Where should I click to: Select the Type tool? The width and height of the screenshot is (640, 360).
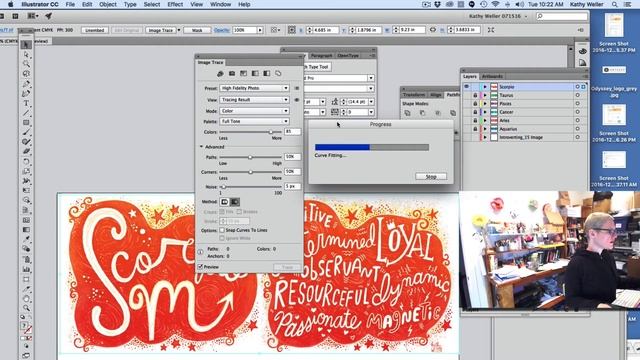click(x=26, y=103)
